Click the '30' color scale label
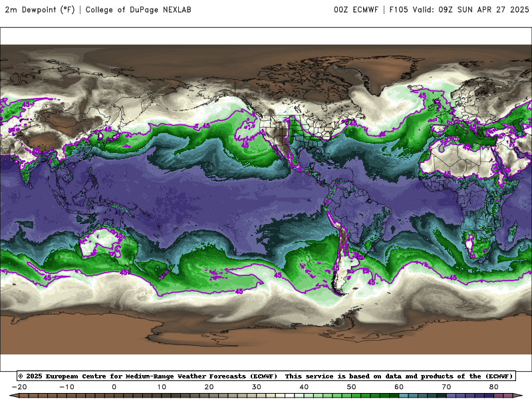Viewport: 532px width, 399px height. pyautogui.click(x=257, y=387)
